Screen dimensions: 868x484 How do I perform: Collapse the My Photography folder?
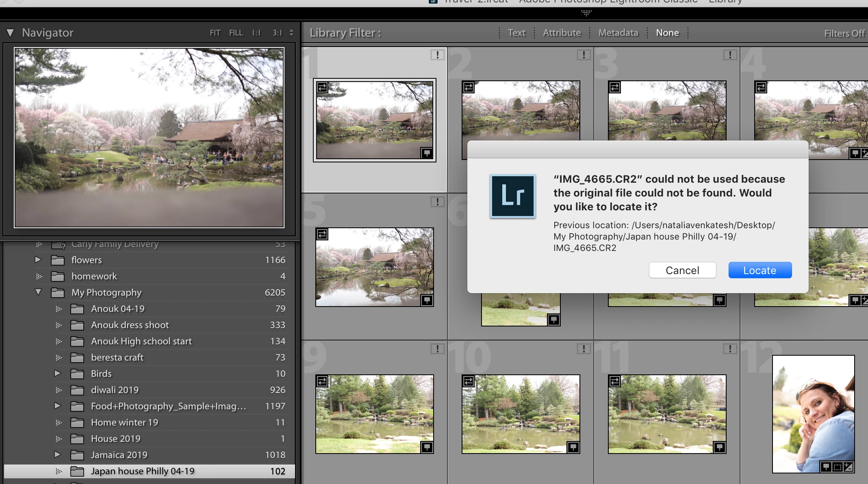pyautogui.click(x=38, y=292)
